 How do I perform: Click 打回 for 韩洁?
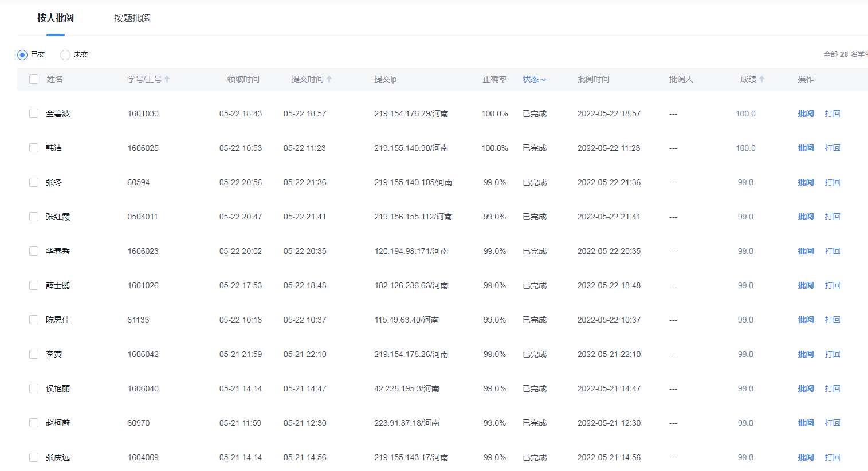tap(832, 148)
